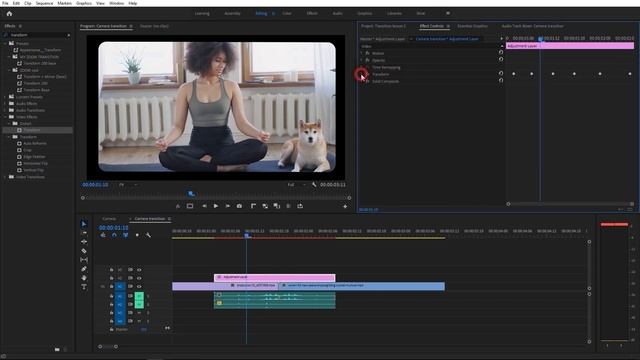Click the Add Marker icon in timeline
The height and width of the screenshot is (360, 640).
tap(137, 235)
